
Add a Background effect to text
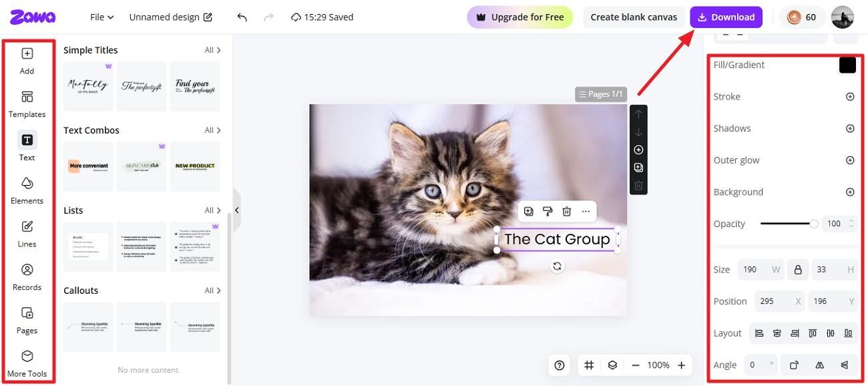point(850,192)
